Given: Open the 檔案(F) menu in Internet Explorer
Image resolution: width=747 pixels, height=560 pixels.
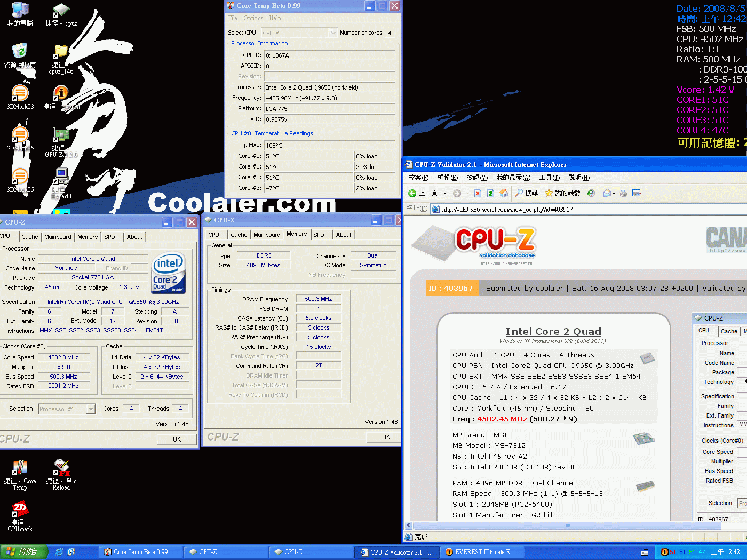Looking at the screenshot, I should (418, 178).
